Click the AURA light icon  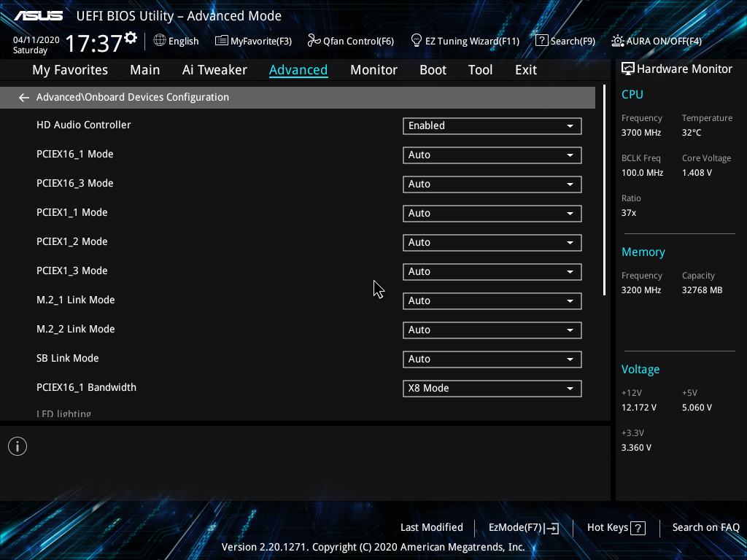pyautogui.click(x=617, y=41)
